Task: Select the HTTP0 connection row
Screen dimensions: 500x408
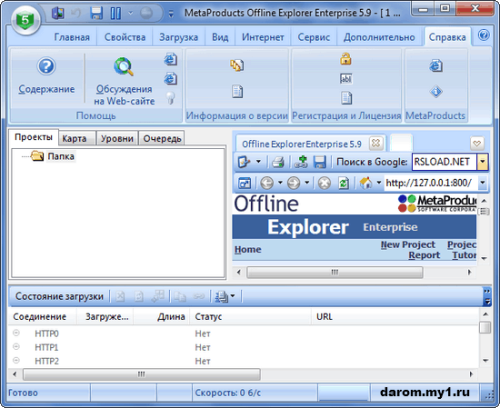Action: click(243, 334)
